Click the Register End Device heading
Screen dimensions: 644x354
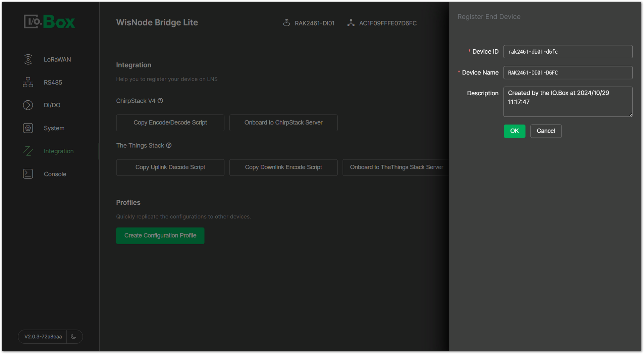pos(489,17)
